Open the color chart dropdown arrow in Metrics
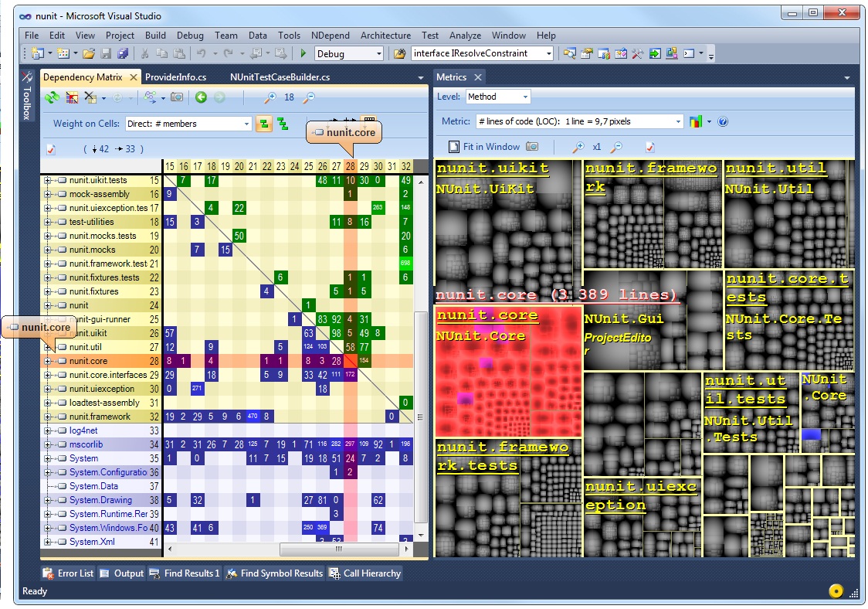This screenshot has height=609, width=868. pos(709,121)
